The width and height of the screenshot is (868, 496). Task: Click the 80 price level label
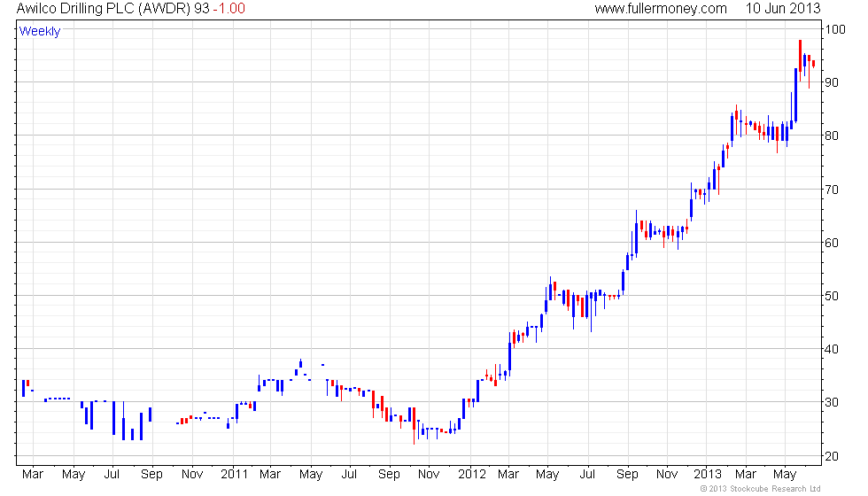[x=832, y=136]
